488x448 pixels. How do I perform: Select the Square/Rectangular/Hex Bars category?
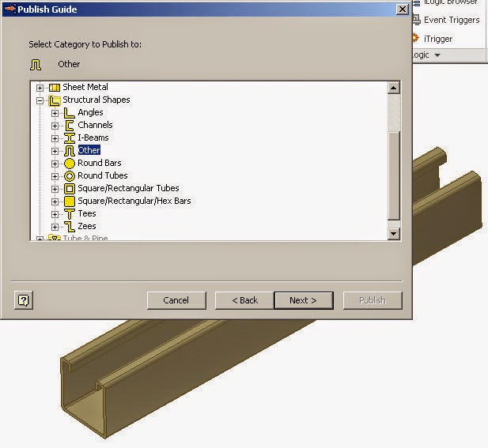click(x=134, y=201)
